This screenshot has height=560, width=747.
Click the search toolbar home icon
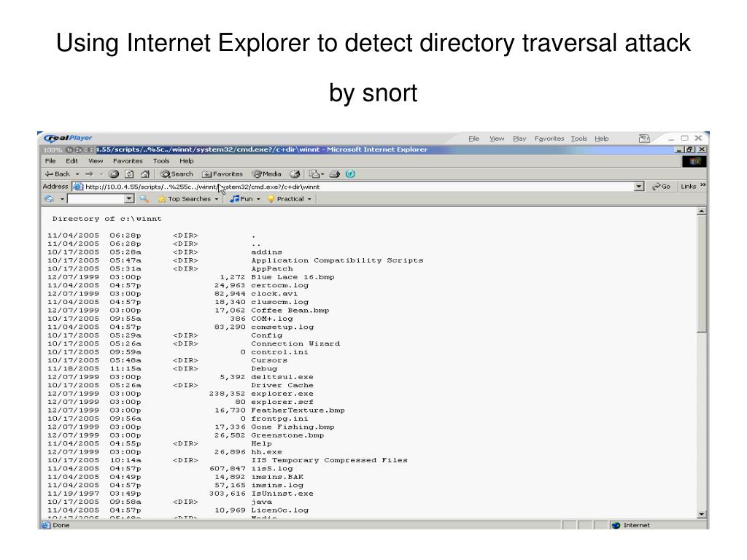49,199
